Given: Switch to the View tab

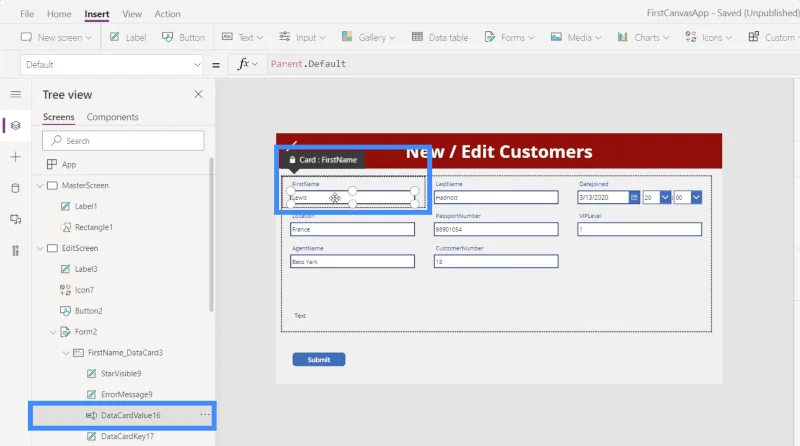Looking at the screenshot, I should pyautogui.click(x=132, y=14).
